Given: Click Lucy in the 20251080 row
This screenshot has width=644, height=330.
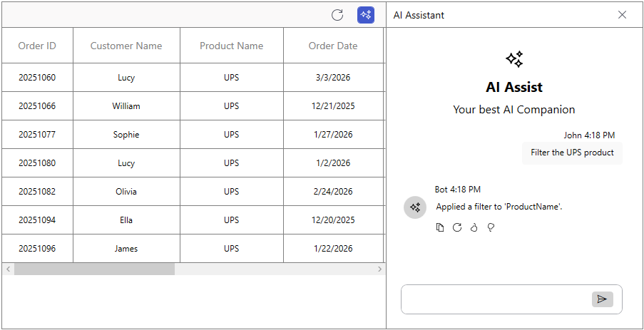Looking at the screenshot, I should 126,163.
